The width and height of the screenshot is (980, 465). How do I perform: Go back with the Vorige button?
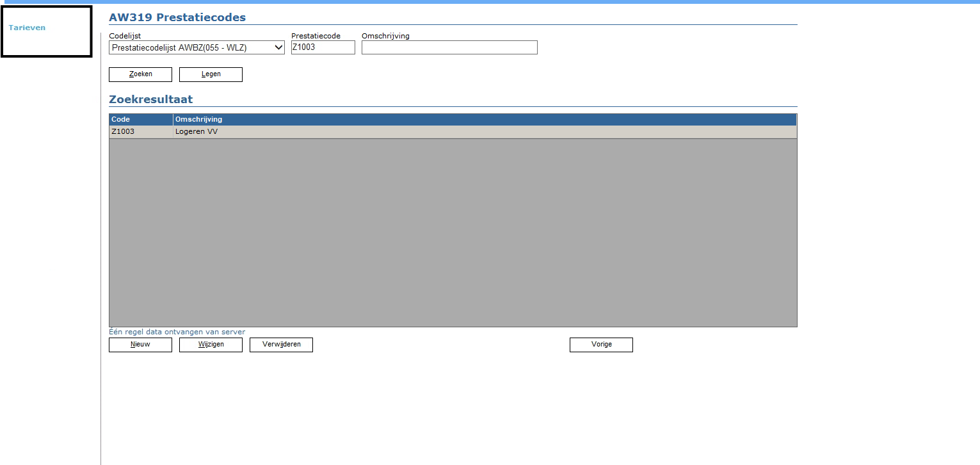click(601, 345)
